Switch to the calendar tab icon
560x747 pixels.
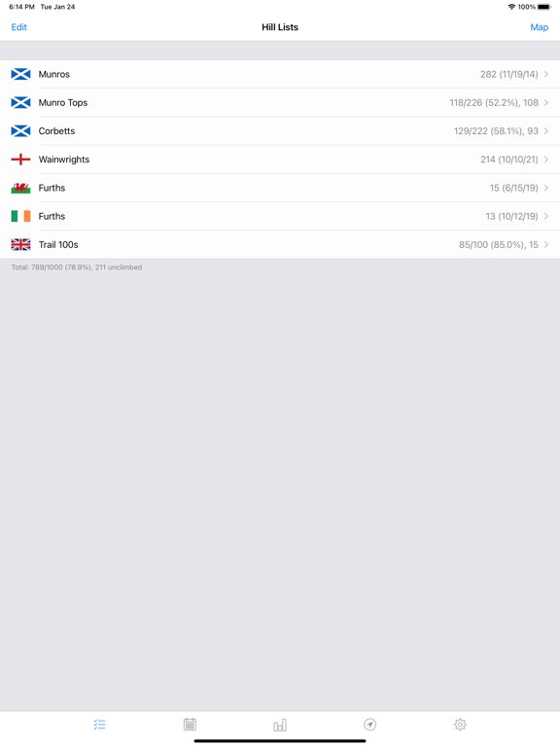coord(190,725)
